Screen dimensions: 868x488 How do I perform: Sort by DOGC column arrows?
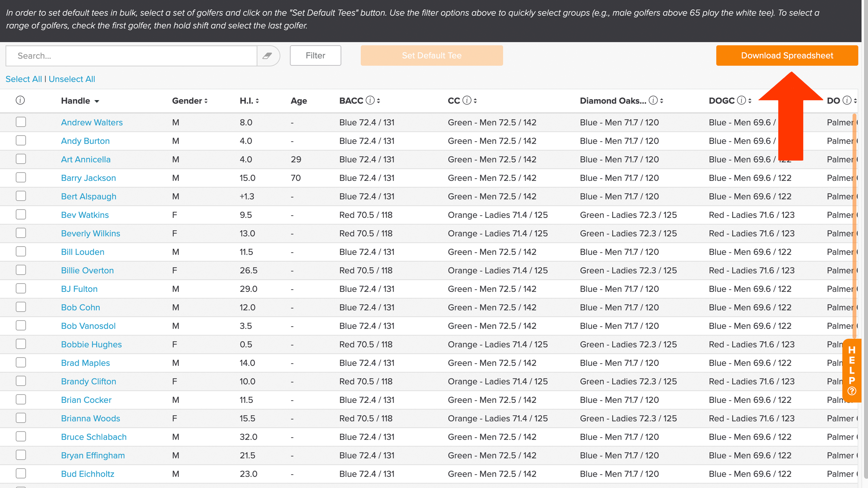[750, 101]
